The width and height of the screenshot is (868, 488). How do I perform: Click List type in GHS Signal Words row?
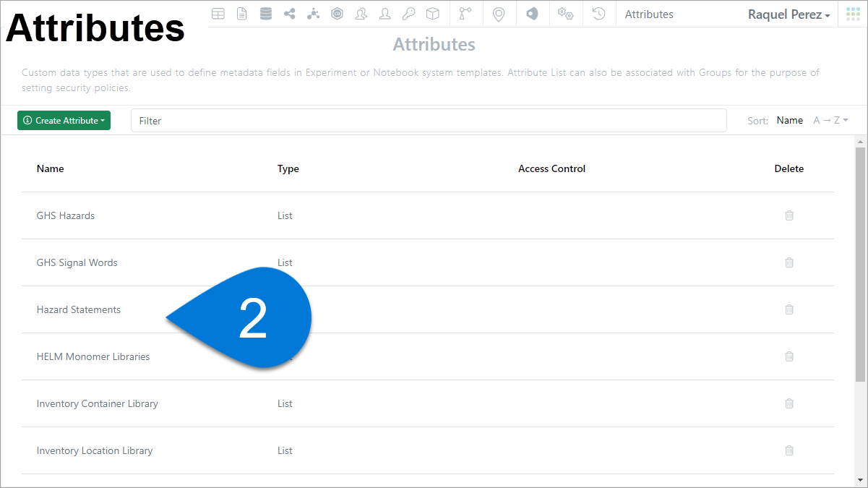click(x=285, y=262)
